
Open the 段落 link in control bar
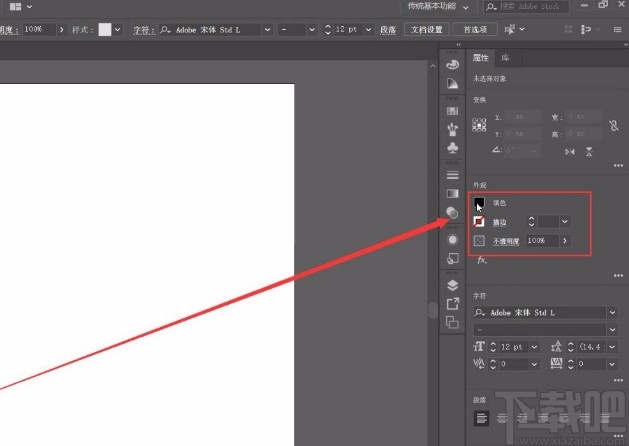coord(388,30)
